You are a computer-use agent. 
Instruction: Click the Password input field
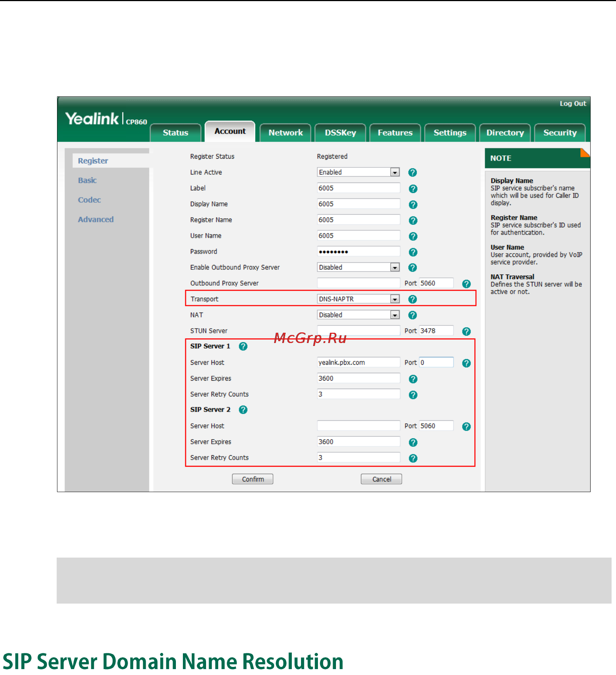pos(358,251)
